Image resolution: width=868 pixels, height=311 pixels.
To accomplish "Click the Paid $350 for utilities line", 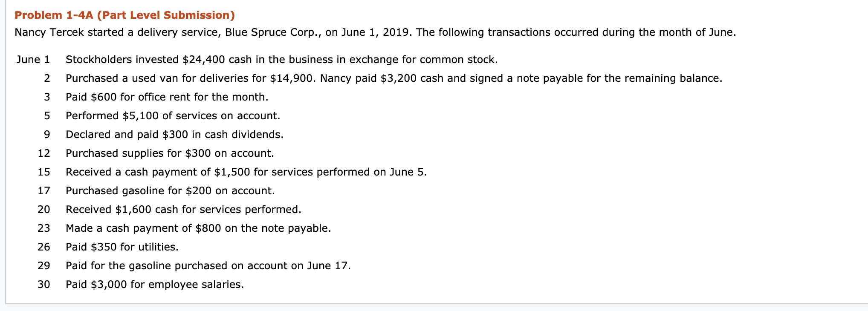I will pyautogui.click(x=122, y=247).
